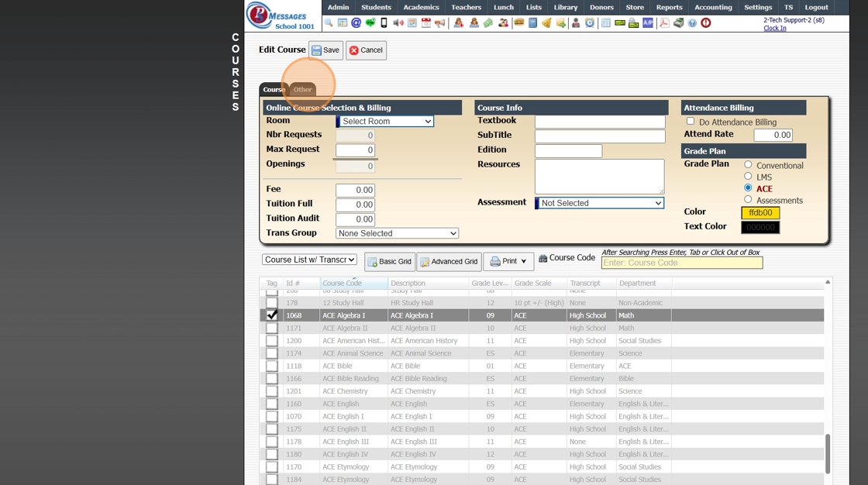The width and height of the screenshot is (868, 485).
Task: Select Conventional grade plan radio
Action: pyautogui.click(x=748, y=164)
